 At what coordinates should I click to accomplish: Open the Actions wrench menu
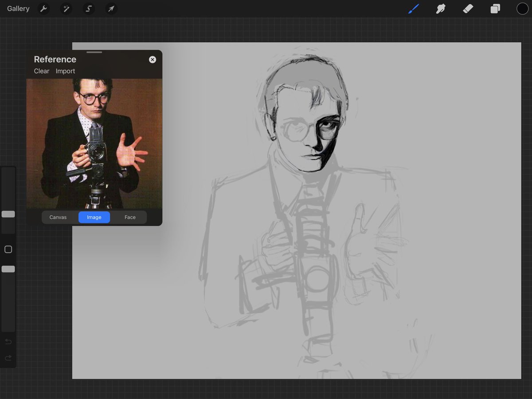coord(43,8)
